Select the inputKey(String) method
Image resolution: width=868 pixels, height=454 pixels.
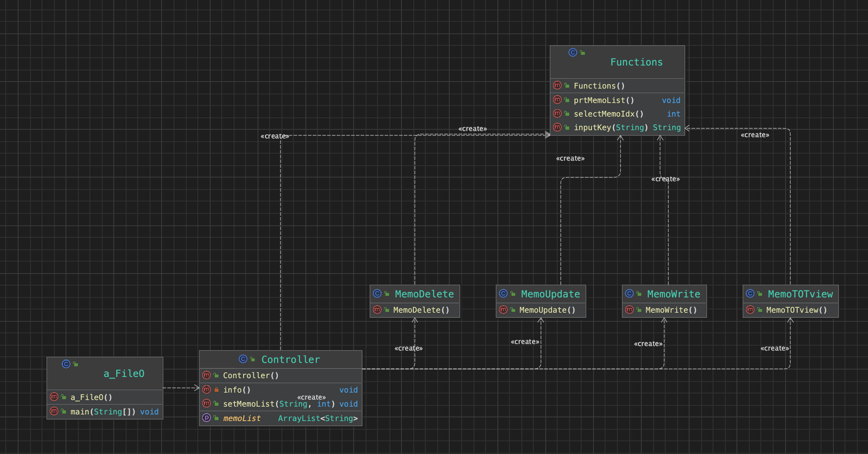[x=617, y=127]
